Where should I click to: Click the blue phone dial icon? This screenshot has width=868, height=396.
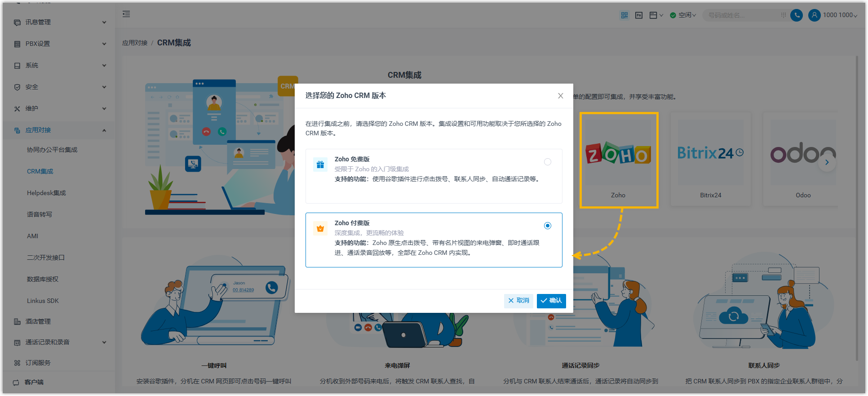[x=797, y=15]
